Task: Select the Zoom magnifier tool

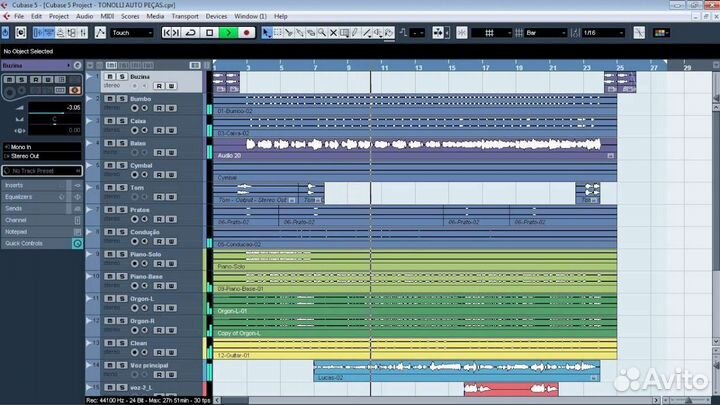Action: (x=322, y=33)
